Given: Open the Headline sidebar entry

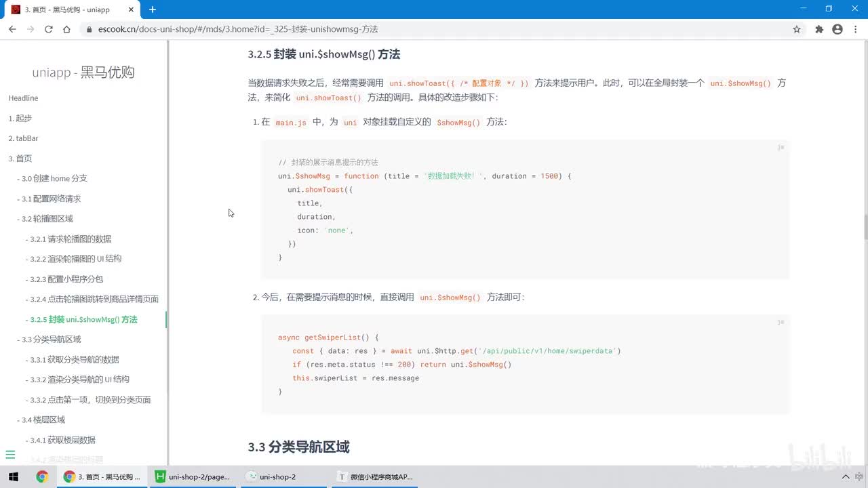Looking at the screenshot, I should [23, 98].
